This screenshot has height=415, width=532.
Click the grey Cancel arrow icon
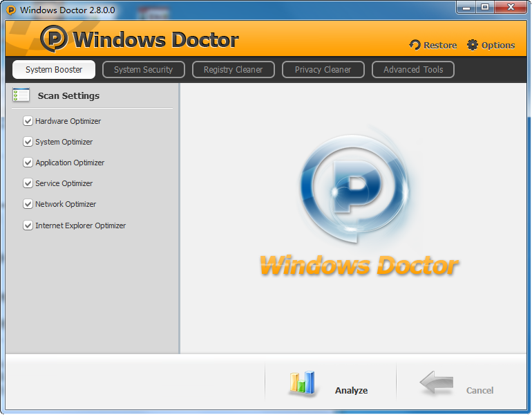click(x=437, y=382)
